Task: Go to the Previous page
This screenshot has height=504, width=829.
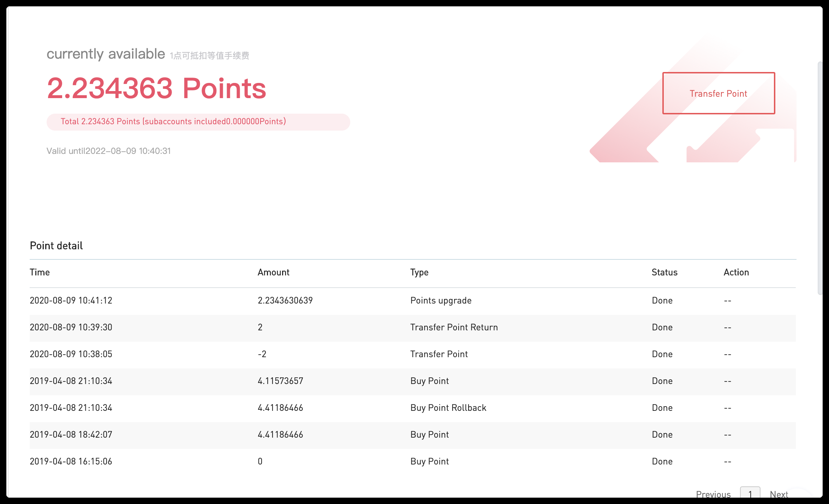Action: pyautogui.click(x=713, y=494)
